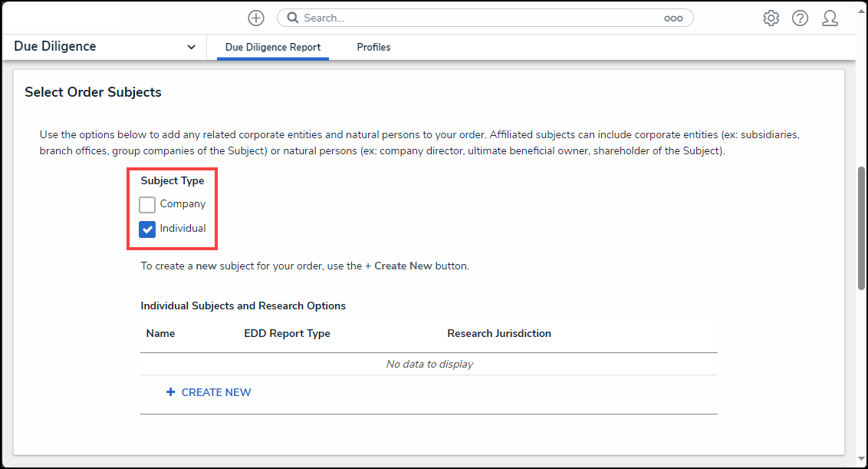Click the scrollbar down arrow

(x=861, y=458)
